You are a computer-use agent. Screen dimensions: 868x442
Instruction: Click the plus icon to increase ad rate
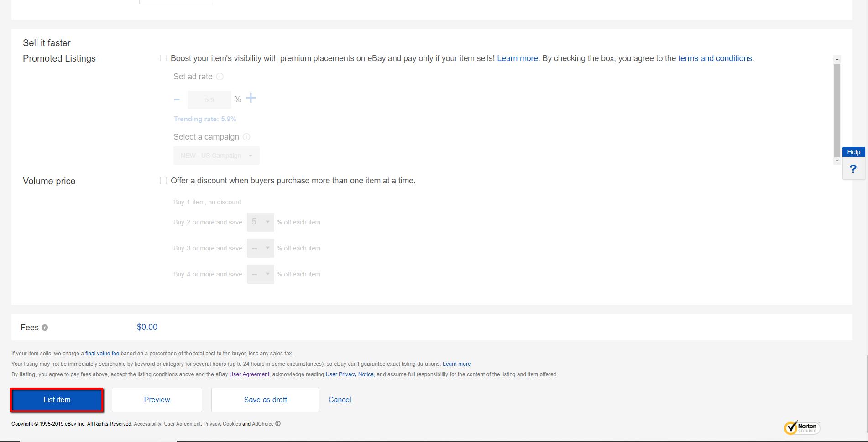click(x=251, y=98)
